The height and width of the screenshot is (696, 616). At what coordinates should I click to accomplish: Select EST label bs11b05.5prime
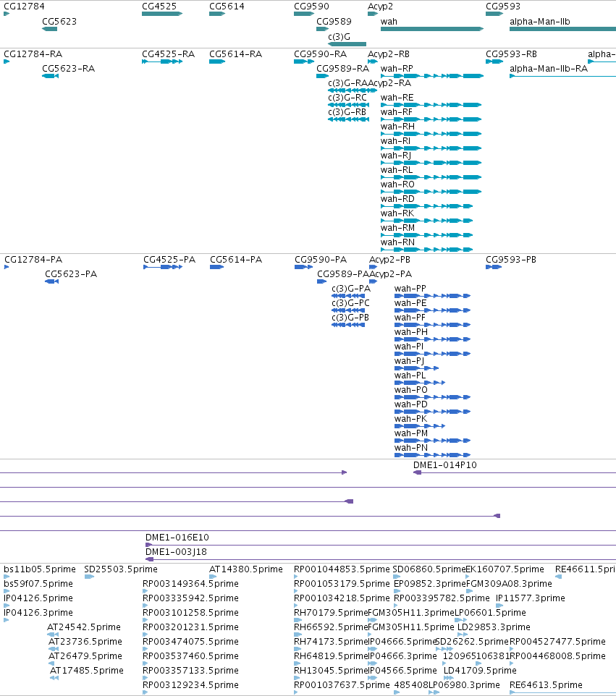tap(40, 569)
